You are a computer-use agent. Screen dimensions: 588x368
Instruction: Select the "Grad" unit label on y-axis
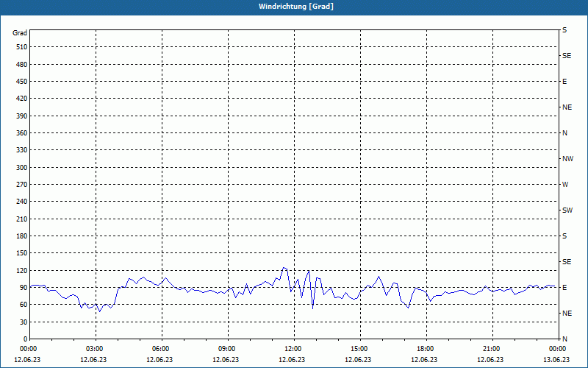[20, 33]
